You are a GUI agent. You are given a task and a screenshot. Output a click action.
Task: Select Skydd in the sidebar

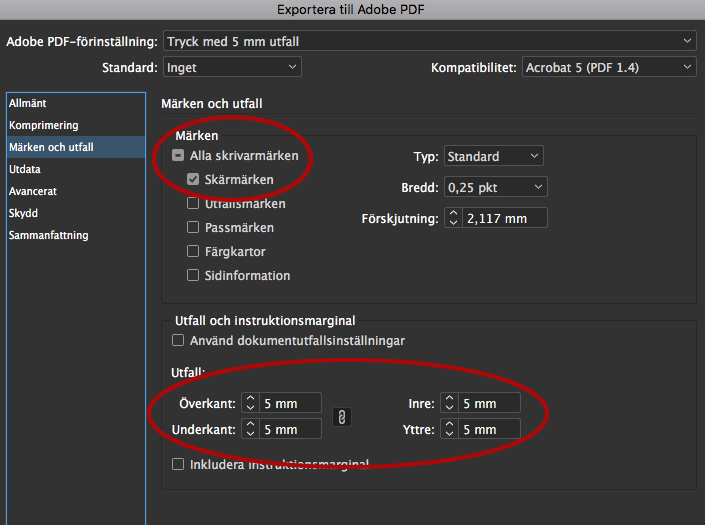76,213
